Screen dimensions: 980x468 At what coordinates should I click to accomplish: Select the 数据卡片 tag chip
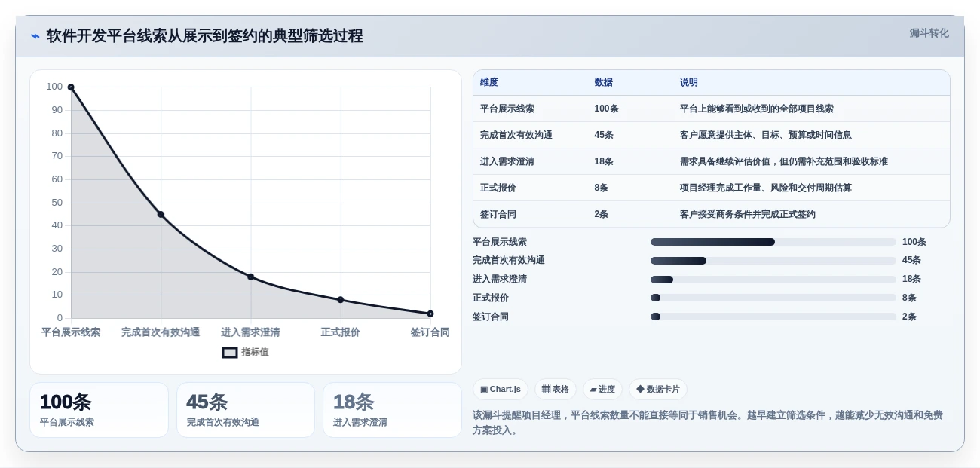(658, 389)
